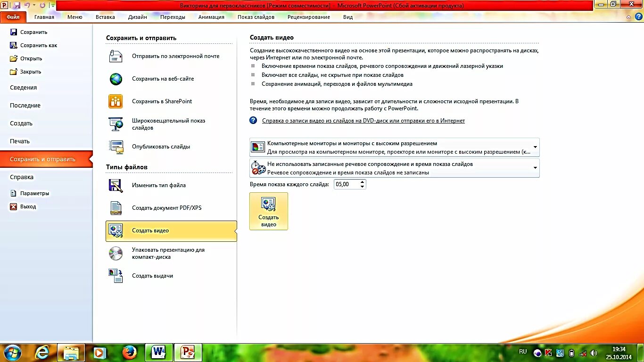Viewport: 644px width, 362px height.
Task: Expand the Не использовать записанные речевое сопровождение dropdown
Action: 535,168
